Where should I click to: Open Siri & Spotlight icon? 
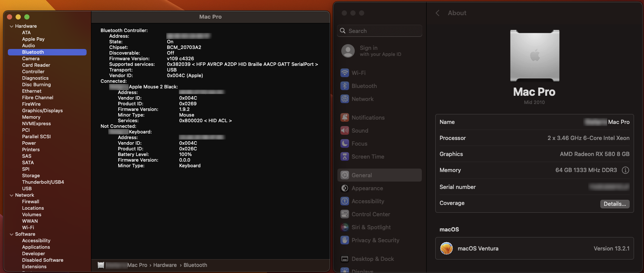345,227
